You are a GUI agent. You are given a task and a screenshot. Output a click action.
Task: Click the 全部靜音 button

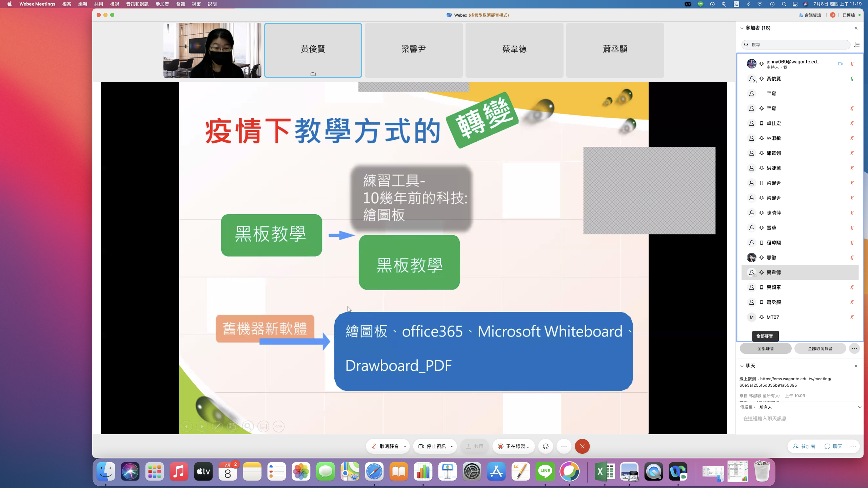[765, 348]
